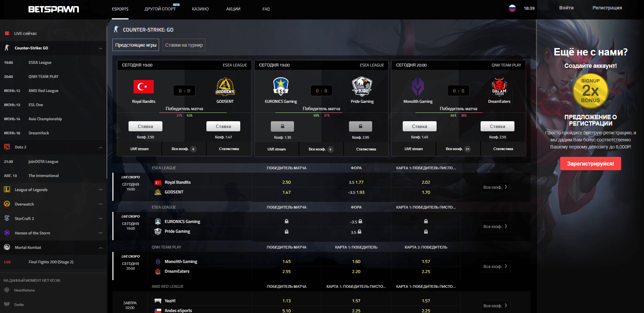Click the red LIVE indicator icon

7,33
